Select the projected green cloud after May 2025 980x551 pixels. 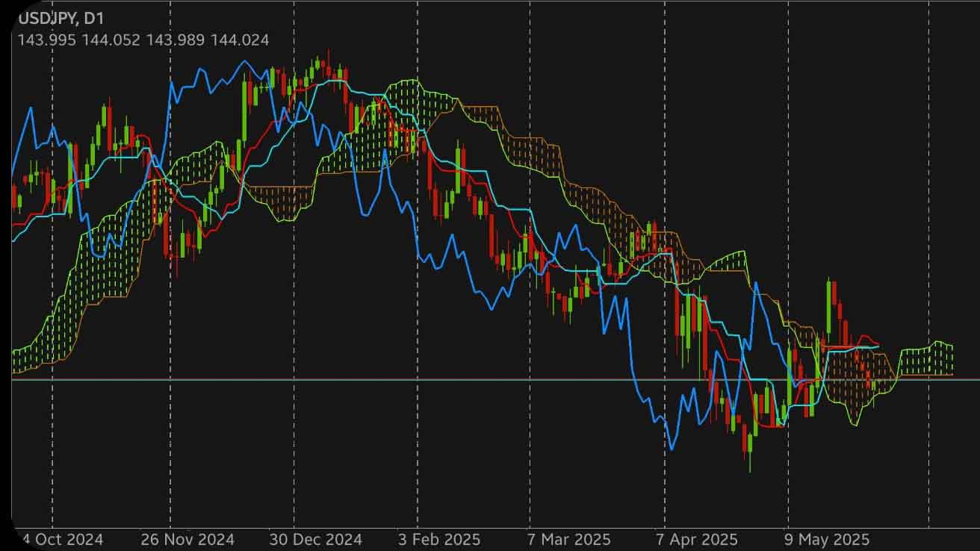(x=926, y=359)
